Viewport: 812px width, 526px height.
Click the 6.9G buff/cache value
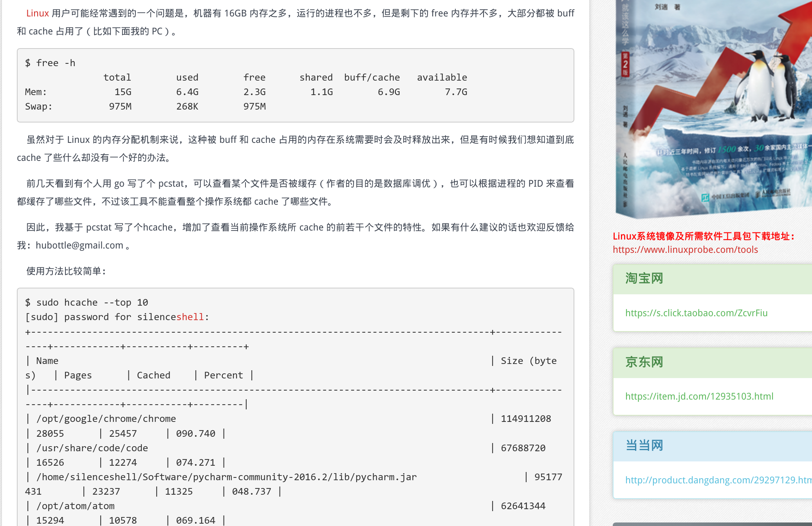click(389, 92)
